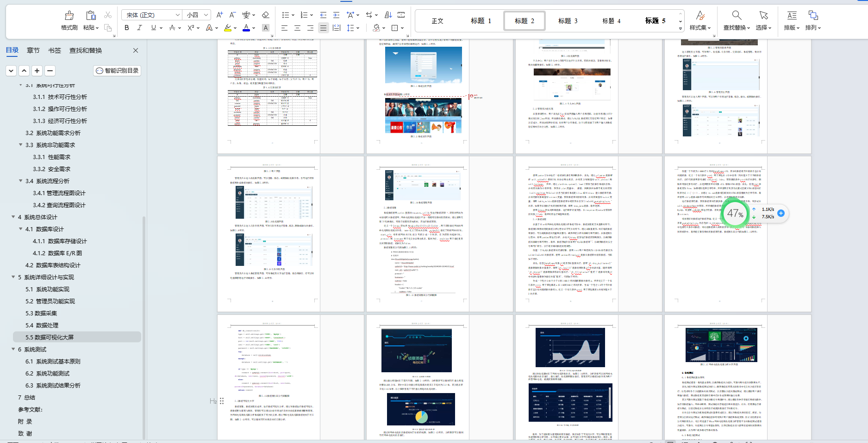Open highlight color dropdown arrow
The image size is (868, 443).
(x=235, y=28)
